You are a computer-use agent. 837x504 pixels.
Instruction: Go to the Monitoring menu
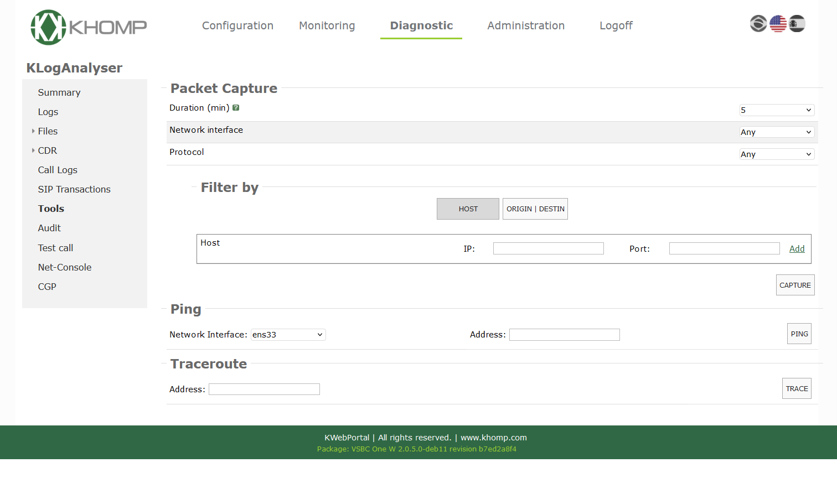(327, 25)
